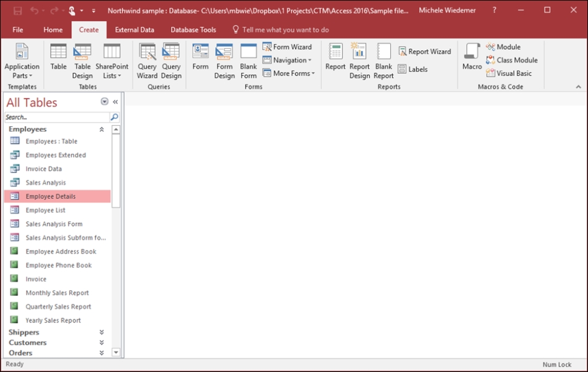
Task: Click the search magnifier icon
Action: [x=114, y=117]
